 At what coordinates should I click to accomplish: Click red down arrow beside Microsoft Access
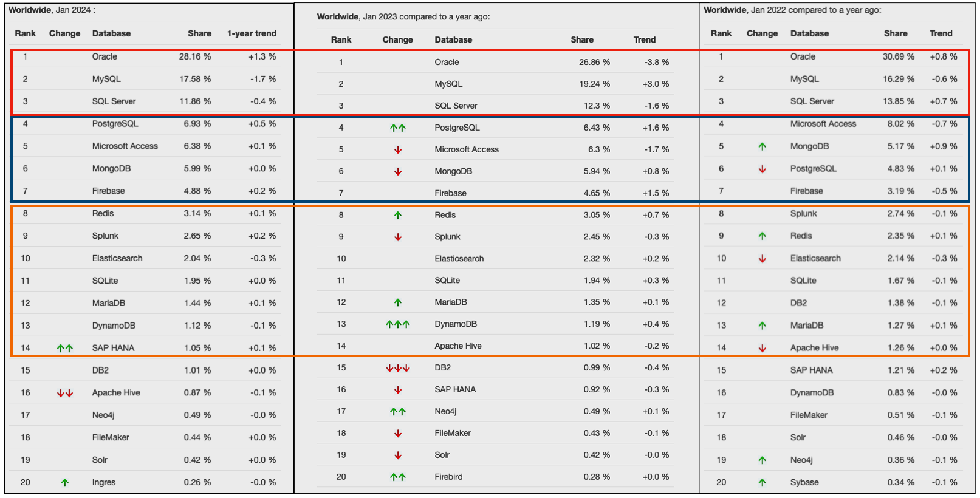tap(398, 150)
